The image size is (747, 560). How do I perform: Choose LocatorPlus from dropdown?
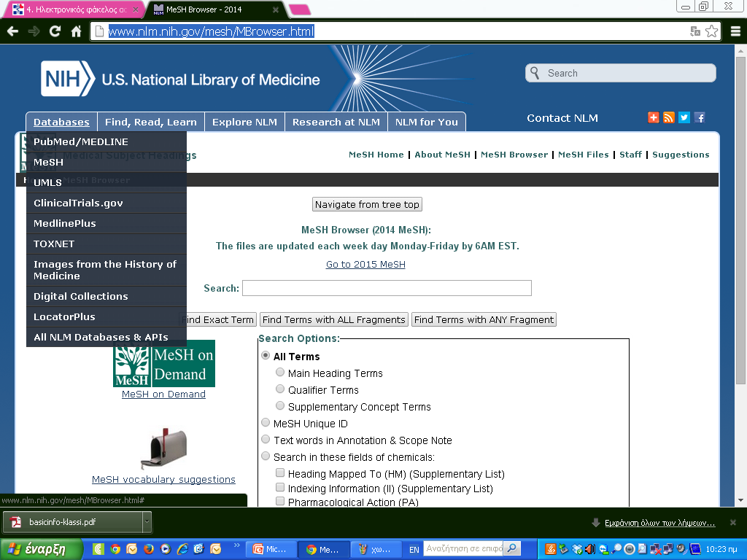click(x=107, y=317)
